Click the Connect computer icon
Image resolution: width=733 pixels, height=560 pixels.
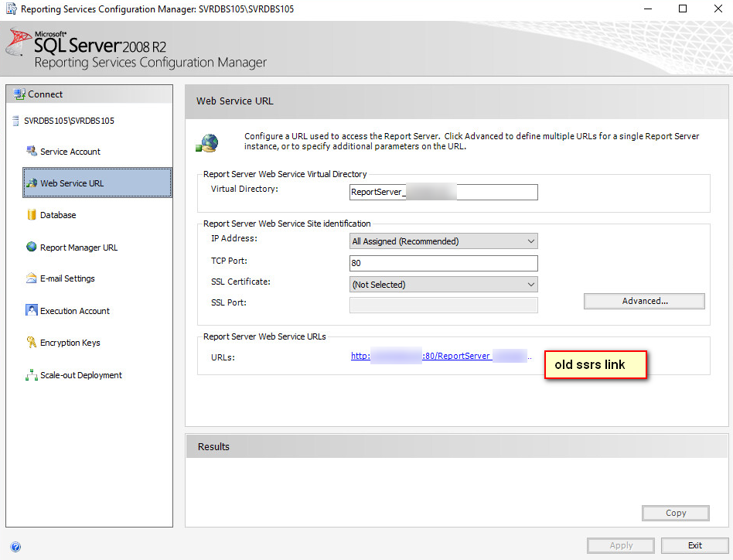point(19,94)
